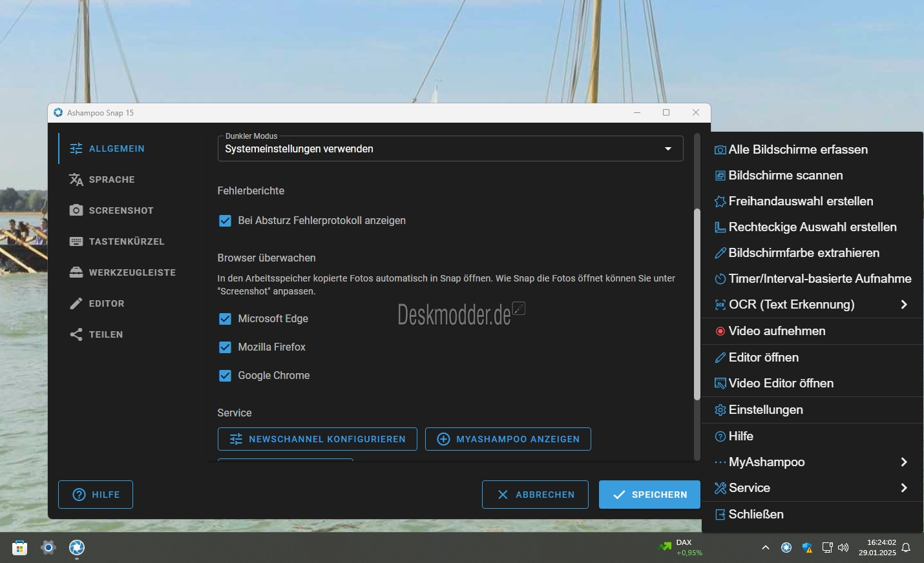924x563 pixels.
Task: Click the share icon next to Teilen
Action: click(76, 334)
